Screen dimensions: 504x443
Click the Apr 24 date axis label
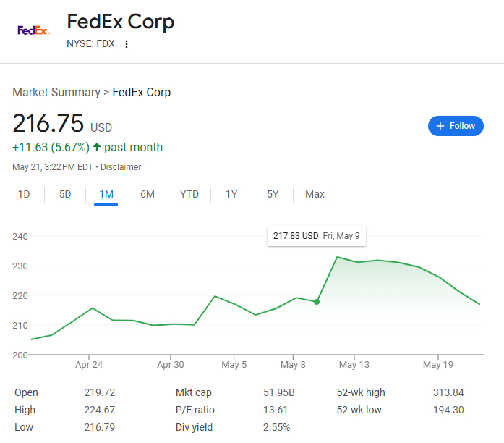(88, 365)
